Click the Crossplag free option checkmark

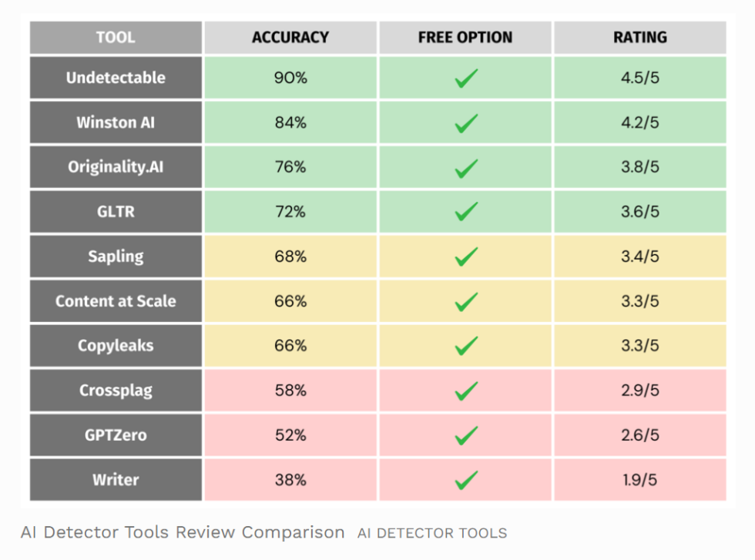(465, 391)
